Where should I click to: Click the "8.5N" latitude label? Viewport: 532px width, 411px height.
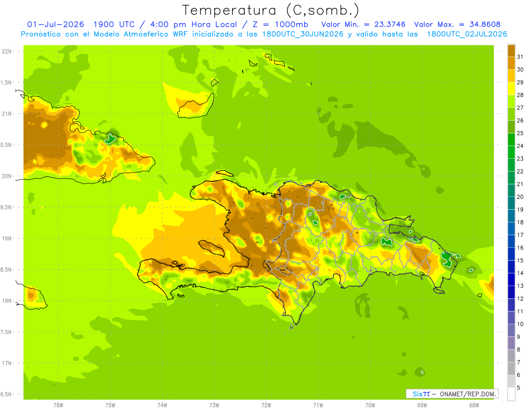pyautogui.click(x=6, y=270)
